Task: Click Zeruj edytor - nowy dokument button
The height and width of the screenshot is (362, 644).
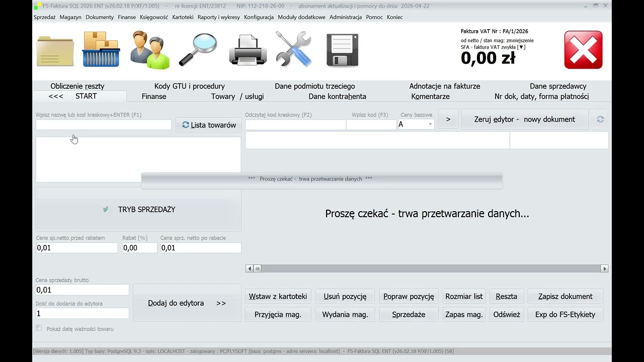Action: click(x=524, y=119)
